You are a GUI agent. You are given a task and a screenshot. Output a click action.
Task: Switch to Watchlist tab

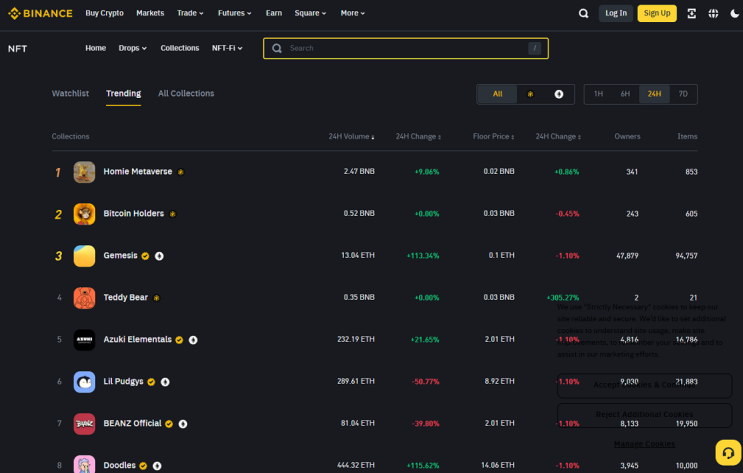70,93
